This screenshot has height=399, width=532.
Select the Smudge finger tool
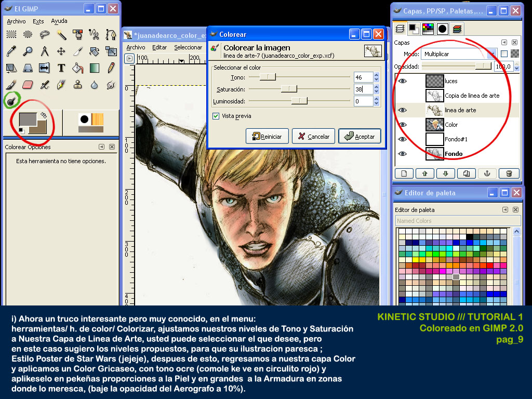[111, 85]
